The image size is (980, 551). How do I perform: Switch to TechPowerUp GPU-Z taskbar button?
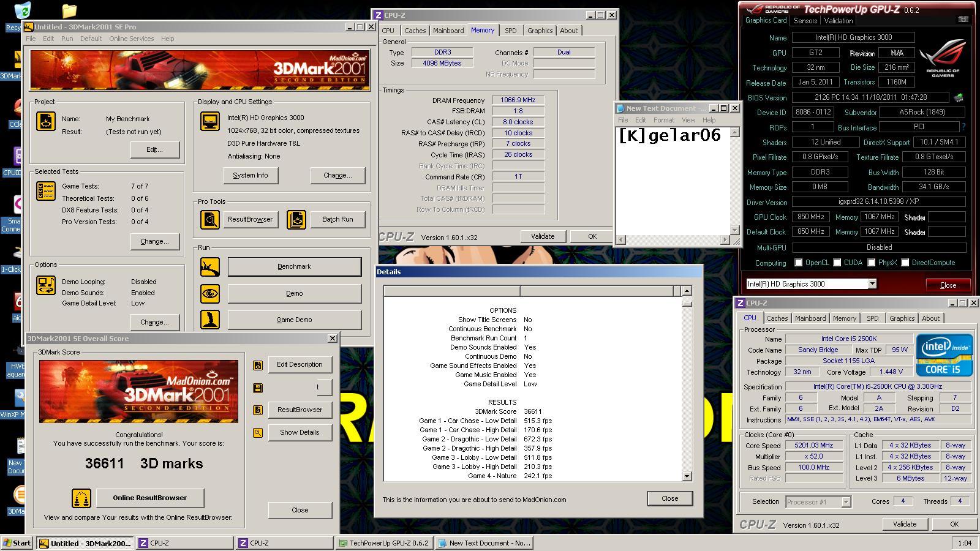[x=384, y=543]
